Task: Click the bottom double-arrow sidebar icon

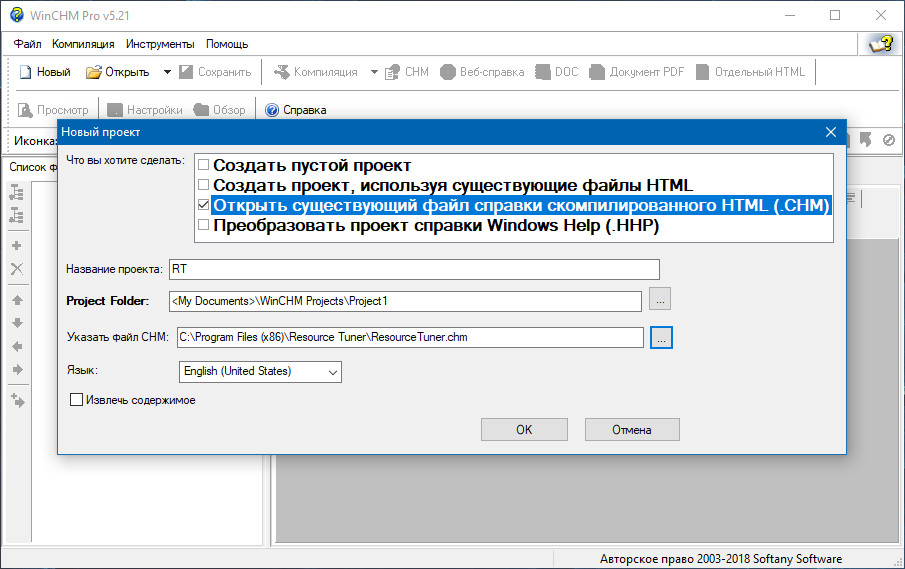Action: point(18,400)
